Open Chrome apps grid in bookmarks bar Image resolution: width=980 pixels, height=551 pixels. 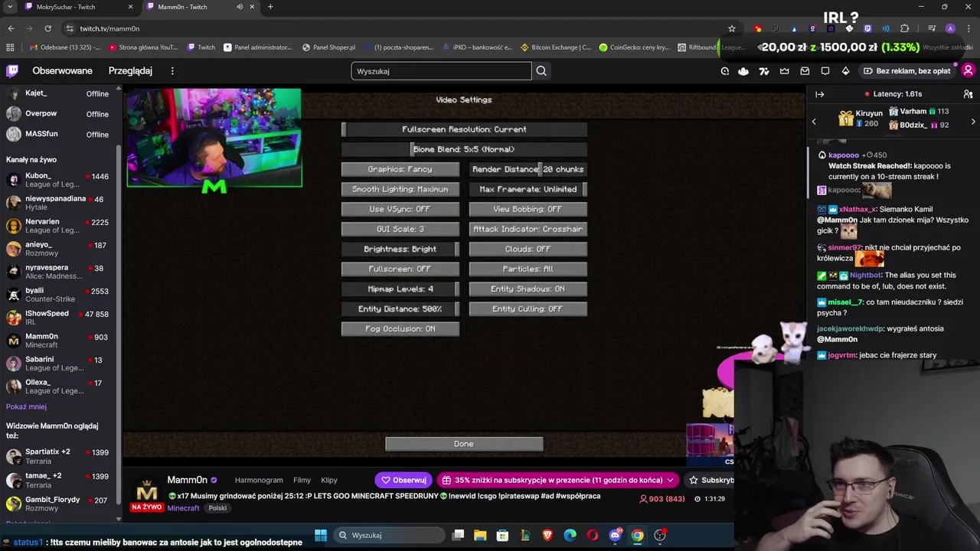(10, 47)
